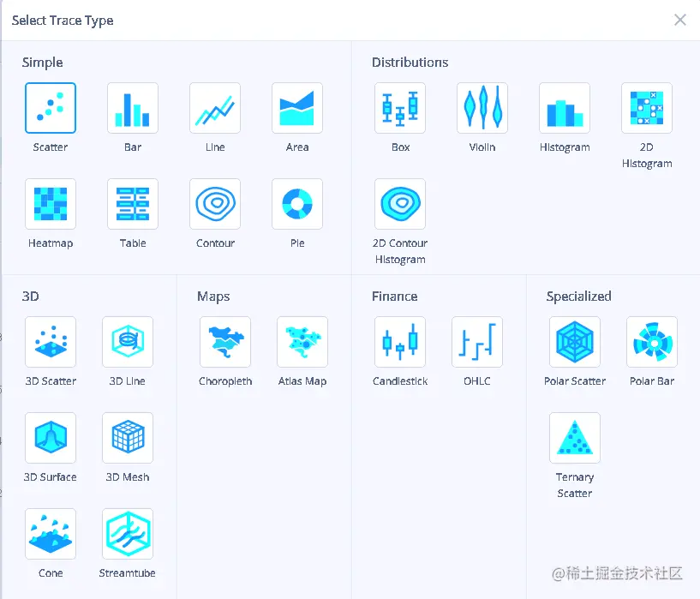Choose the Polar Scatter icon
Screen dimensions: 700x599
coord(575,342)
